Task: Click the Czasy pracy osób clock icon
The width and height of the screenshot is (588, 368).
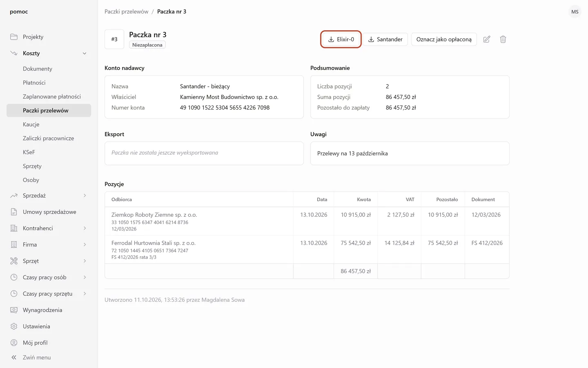Action: [x=14, y=277]
